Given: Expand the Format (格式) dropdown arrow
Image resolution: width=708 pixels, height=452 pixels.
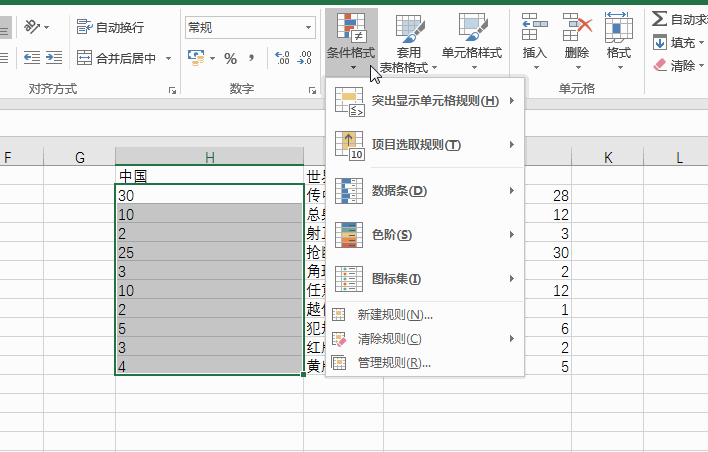Looking at the screenshot, I should (620, 68).
